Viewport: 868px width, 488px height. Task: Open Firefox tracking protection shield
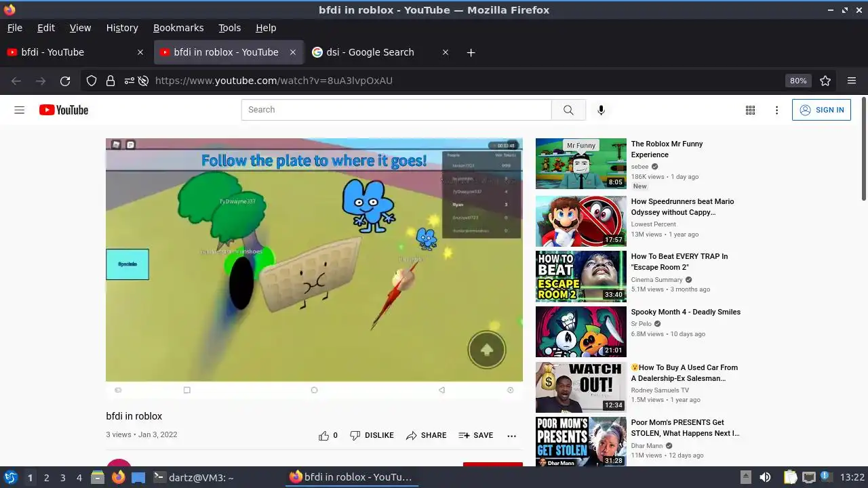coord(92,81)
